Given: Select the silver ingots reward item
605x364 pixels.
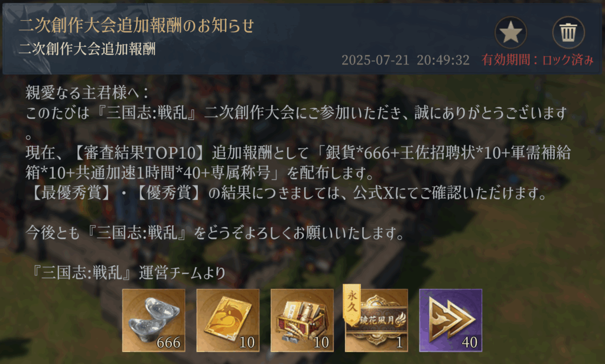Looking at the screenshot, I should 154,320.
